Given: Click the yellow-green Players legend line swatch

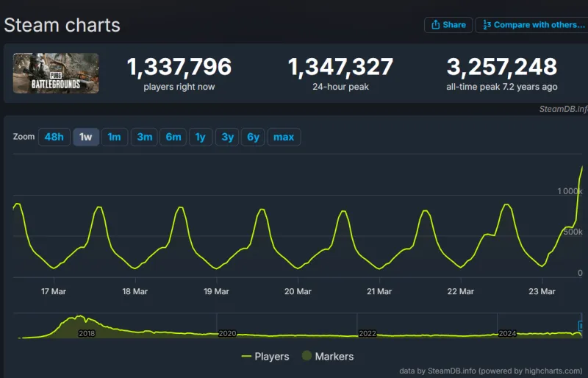Looking at the screenshot, I should click(246, 356).
